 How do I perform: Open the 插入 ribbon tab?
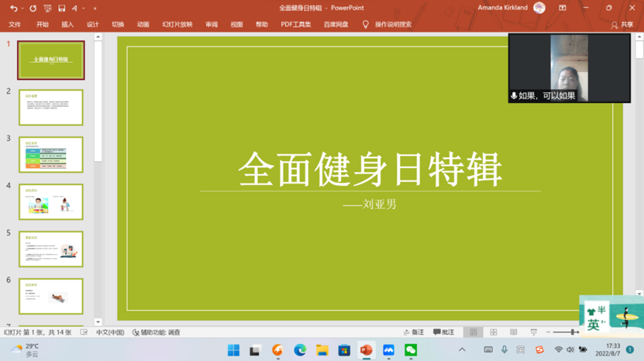tap(67, 25)
